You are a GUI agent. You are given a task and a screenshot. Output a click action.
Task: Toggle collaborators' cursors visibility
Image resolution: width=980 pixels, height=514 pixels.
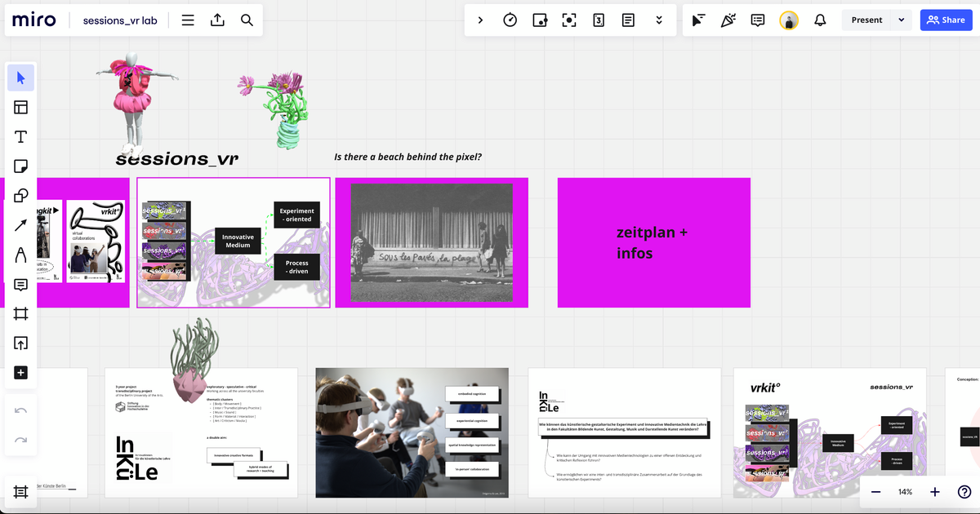698,20
